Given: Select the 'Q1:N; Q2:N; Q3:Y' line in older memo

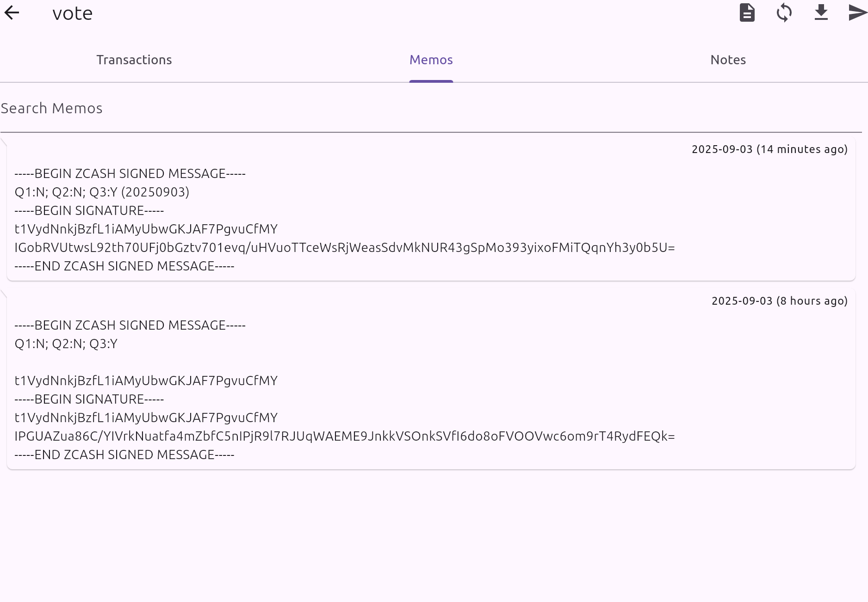Looking at the screenshot, I should pos(66,344).
